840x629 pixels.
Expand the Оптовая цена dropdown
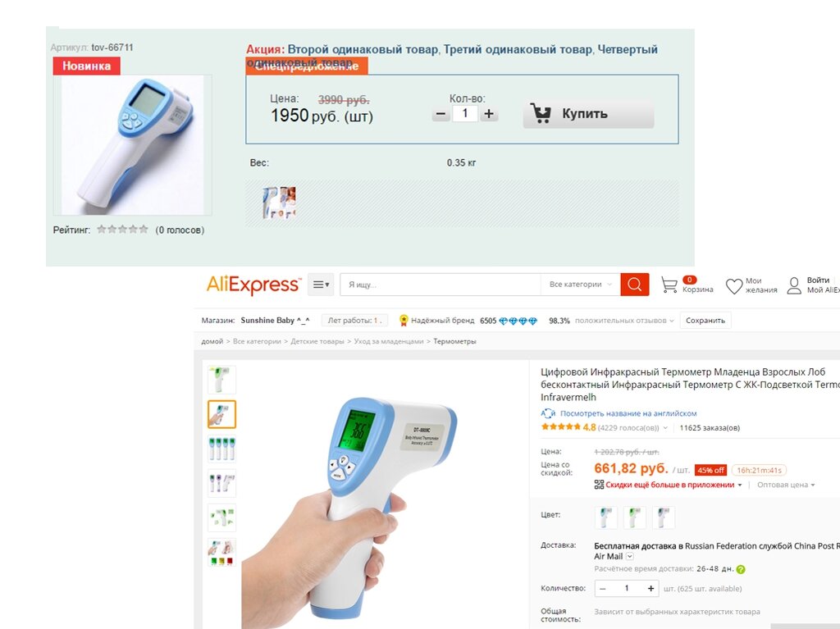point(786,485)
